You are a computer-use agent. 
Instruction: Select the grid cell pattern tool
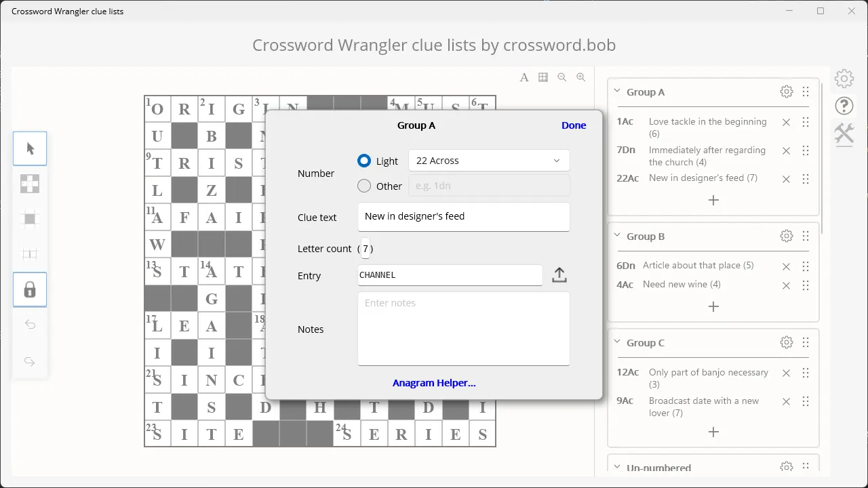pos(30,184)
